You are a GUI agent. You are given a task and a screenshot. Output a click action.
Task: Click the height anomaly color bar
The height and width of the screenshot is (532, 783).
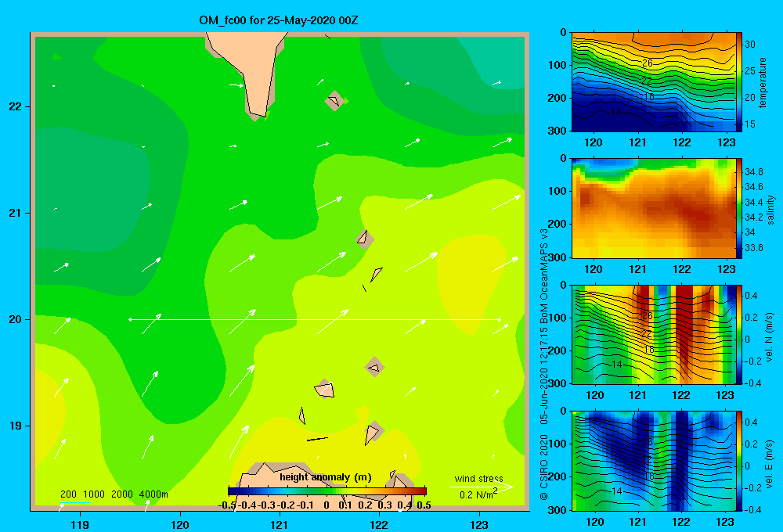pyautogui.click(x=327, y=491)
